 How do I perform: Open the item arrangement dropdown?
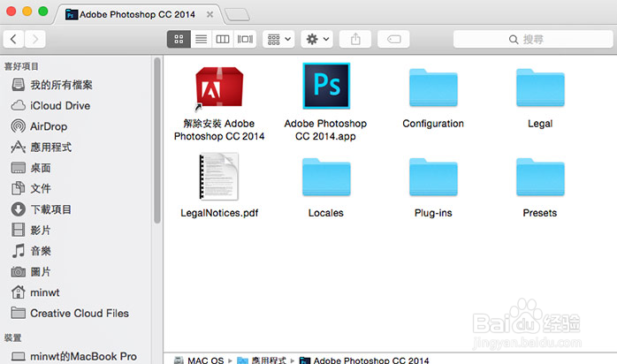278,39
